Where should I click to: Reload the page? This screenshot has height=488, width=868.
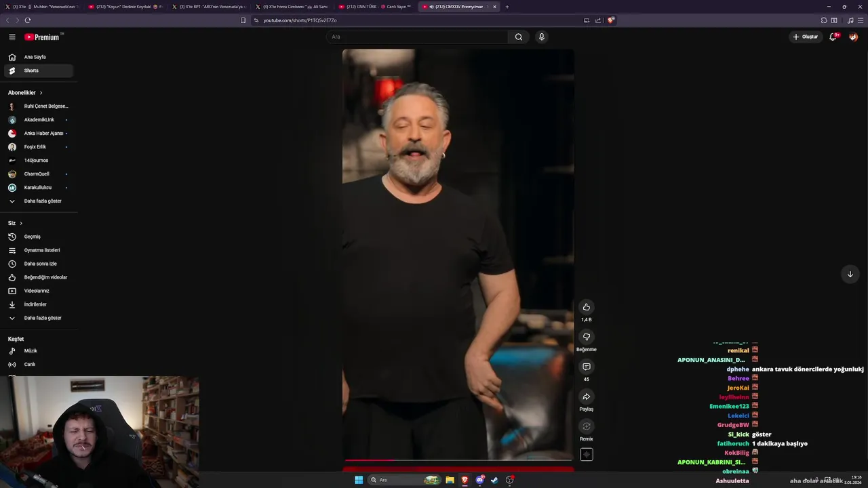click(x=28, y=20)
